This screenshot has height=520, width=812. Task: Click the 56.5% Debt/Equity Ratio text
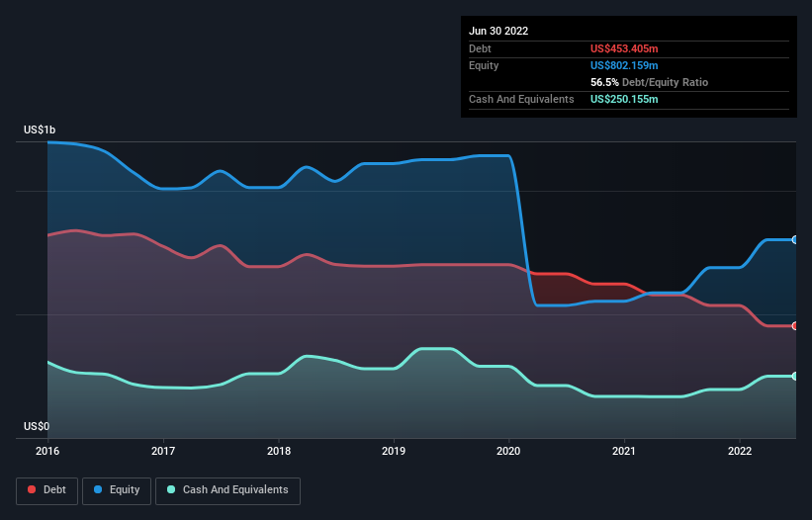point(649,82)
